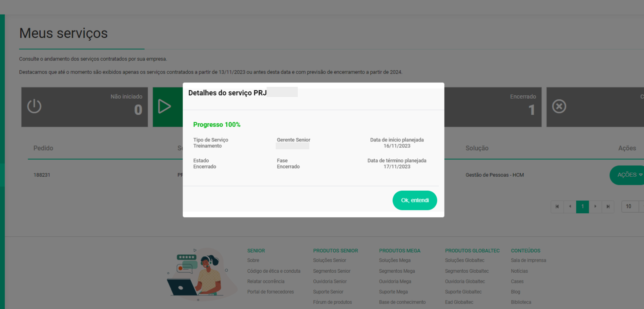Open the rows per page selector showing 10
644x309 pixels.
[632, 207]
